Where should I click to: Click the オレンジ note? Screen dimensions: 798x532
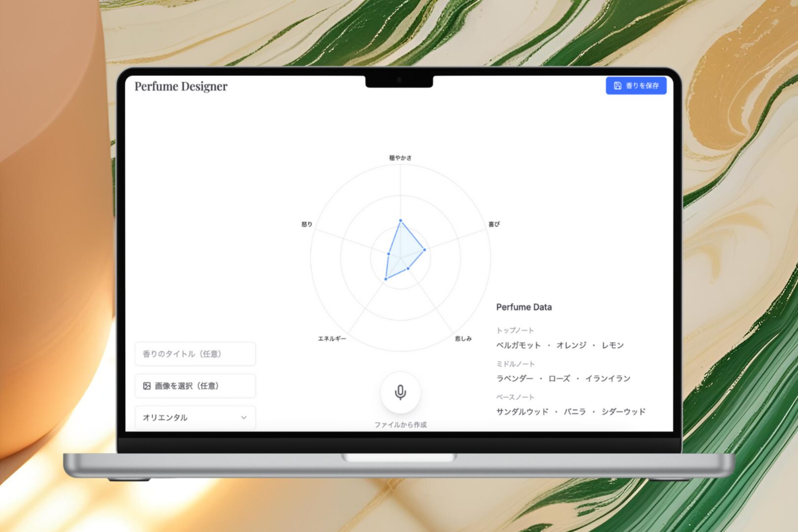point(571,345)
